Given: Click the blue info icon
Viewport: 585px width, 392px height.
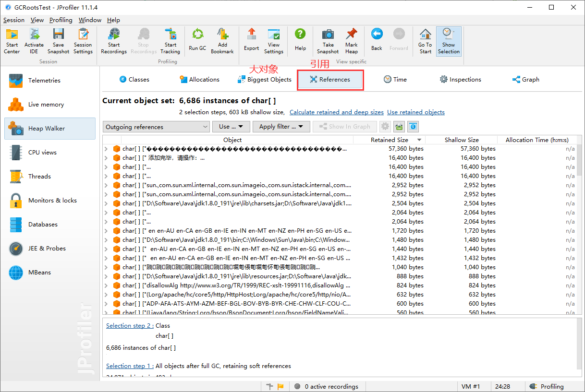Looking at the screenshot, I should coord(413,127).
